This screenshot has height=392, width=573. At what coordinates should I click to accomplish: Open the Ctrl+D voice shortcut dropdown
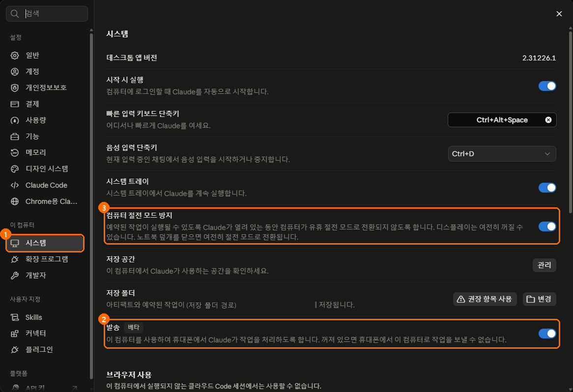[502, 154]
